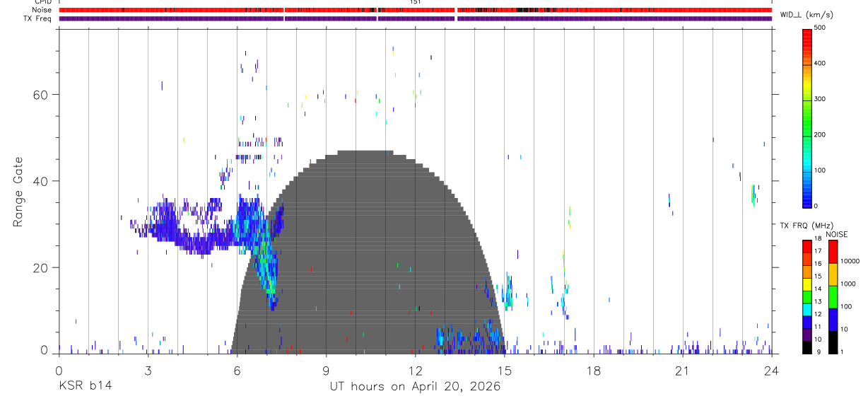Click the 3 tick on the UT hours axis
This screenshot has width=868, height=401.
[148, 370]
